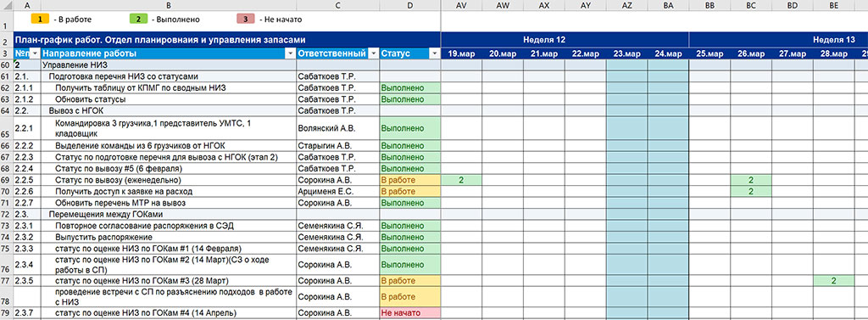Click В работе status in row 70
Screen dimensions: 868x320
click(x=409, y=191)
